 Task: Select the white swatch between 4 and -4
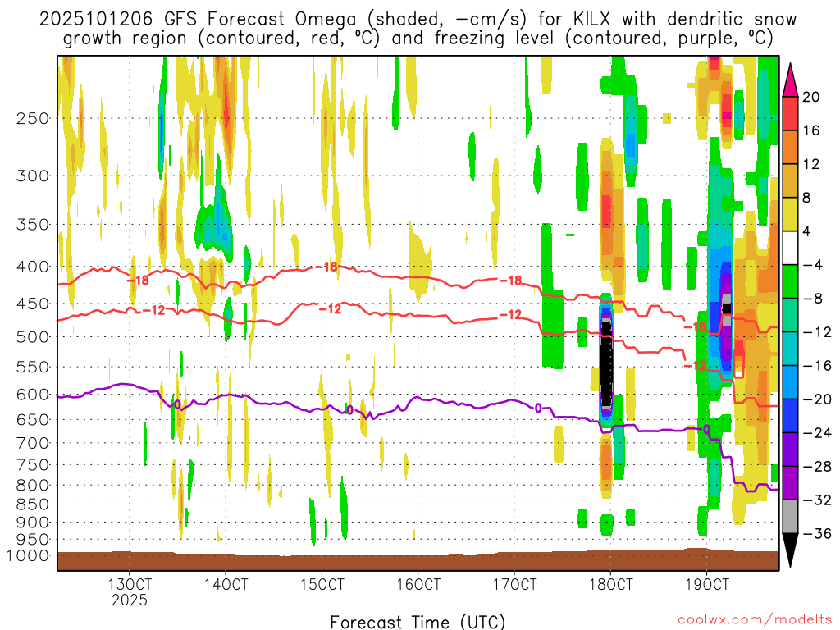[791, 248]
